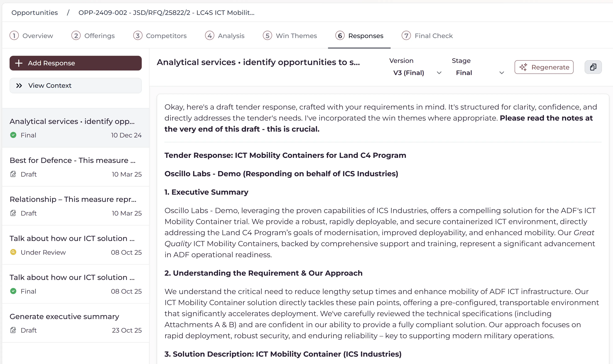Click the green check on the Final ICT solution response
This screenshot has height=364, width=613.
[x=13, y=291]
